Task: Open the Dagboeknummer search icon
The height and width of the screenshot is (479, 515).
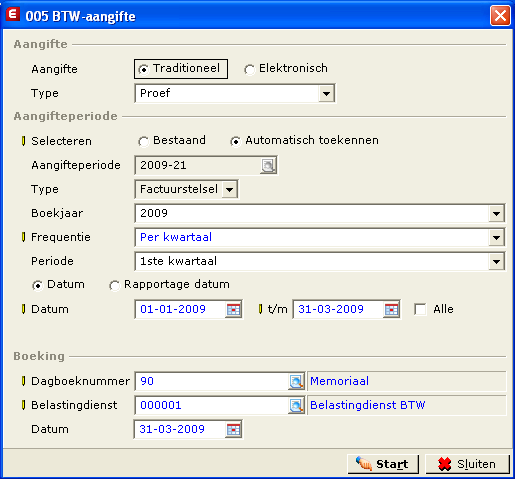Action: 296,381
